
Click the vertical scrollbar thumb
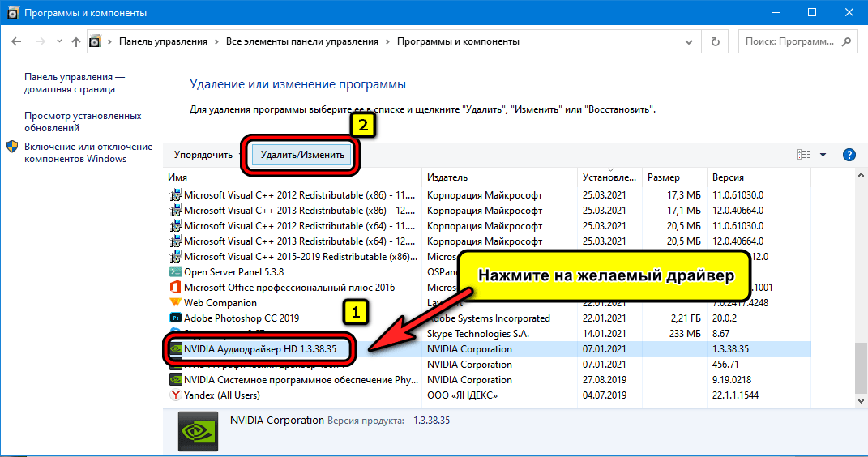(860, 367)
